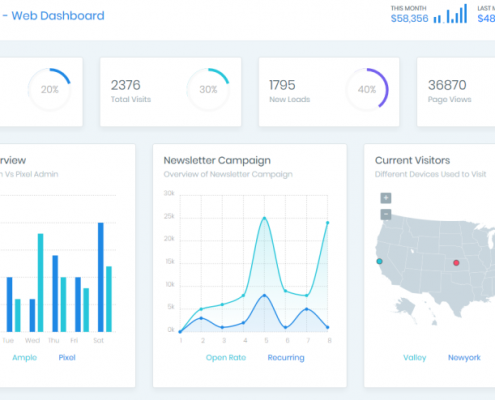Select the Newyork legend label
The height and width of the screenshot is (400, 495).
pos(464,358)
